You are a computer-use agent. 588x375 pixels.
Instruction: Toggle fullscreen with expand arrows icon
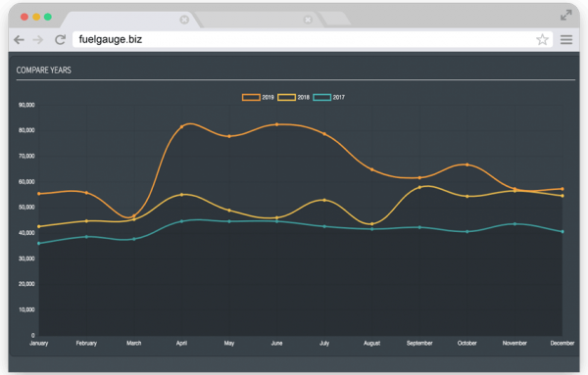pyautogui.click(x=565, y=16)
